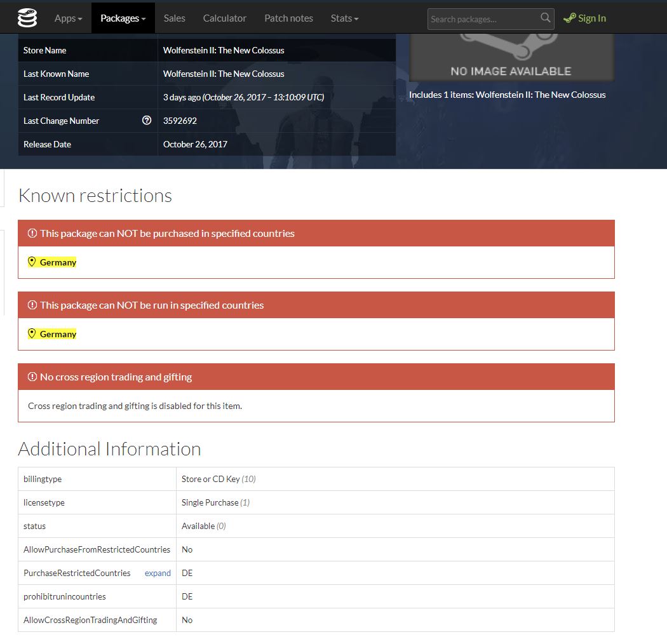Screen dimensions: 667x644
Task: Click the AllowCrossRegionTradingAndGifting label
Action: tap(90, 620)
